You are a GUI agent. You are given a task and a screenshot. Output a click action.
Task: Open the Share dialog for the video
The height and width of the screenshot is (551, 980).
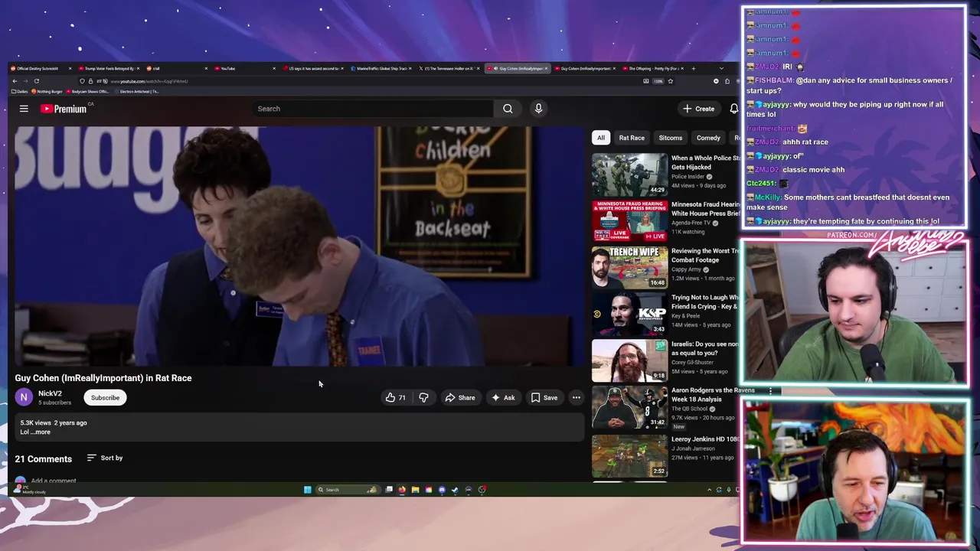click(x=459, y=398)
